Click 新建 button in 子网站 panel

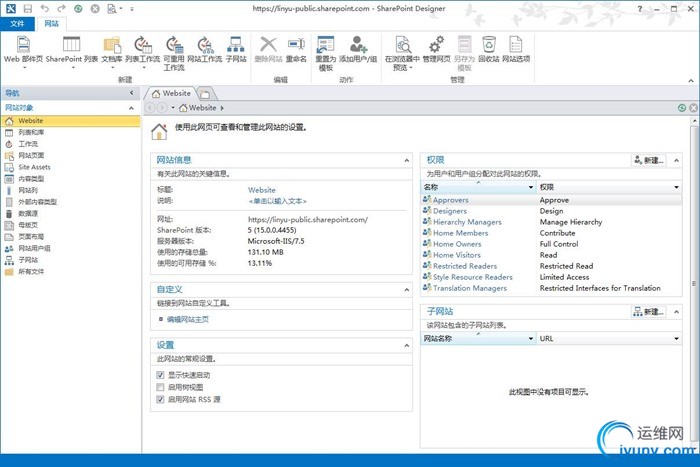(x=649, y=312)
